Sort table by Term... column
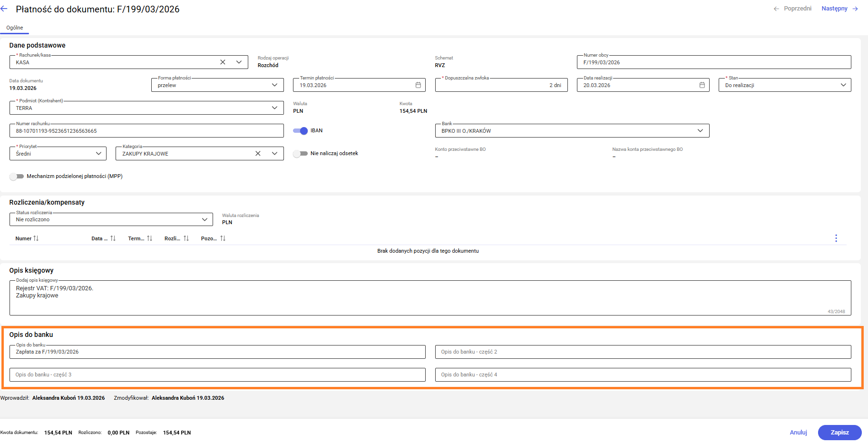Image resolution: width=868 pixels, height=444 pixels. 149,238
